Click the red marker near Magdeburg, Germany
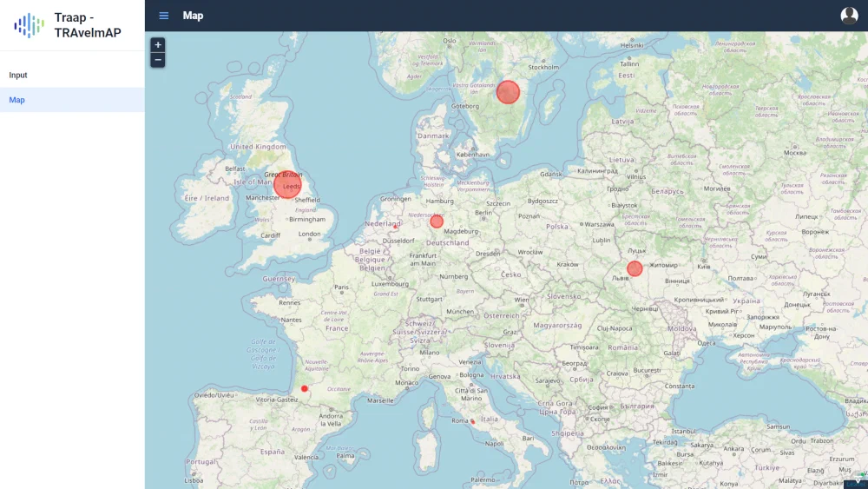Image resolution: width=868 pixels, height=489 pixels. pyautogui.click(x=437, y=221)
